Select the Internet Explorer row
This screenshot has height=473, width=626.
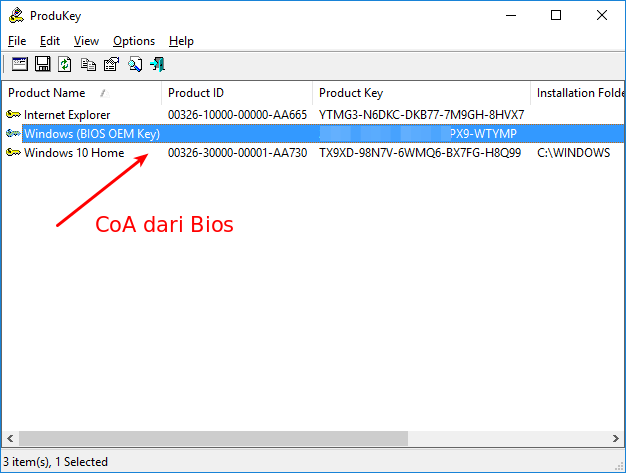point(313,115)
